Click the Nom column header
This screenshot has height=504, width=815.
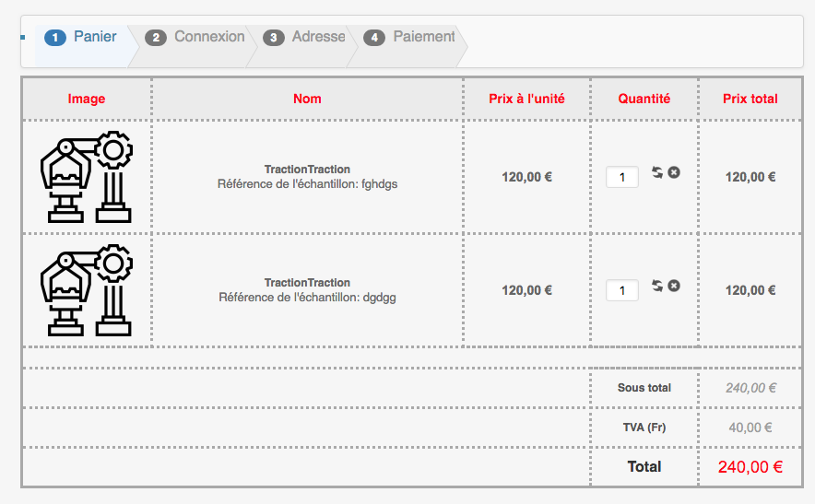tap(307, 99)
